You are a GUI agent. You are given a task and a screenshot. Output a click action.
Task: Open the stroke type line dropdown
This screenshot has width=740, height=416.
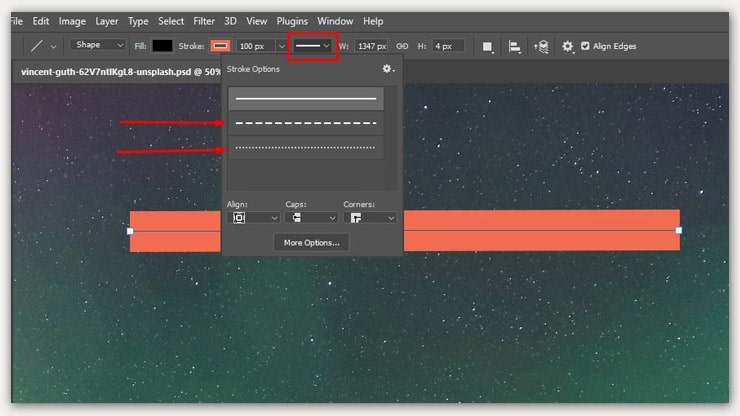click(x=312, y=46)
